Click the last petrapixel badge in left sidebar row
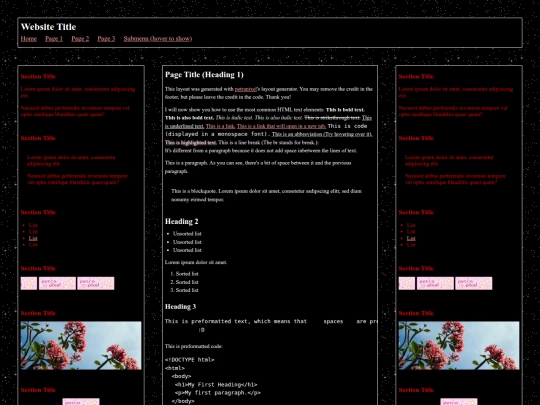 point(96,283)
